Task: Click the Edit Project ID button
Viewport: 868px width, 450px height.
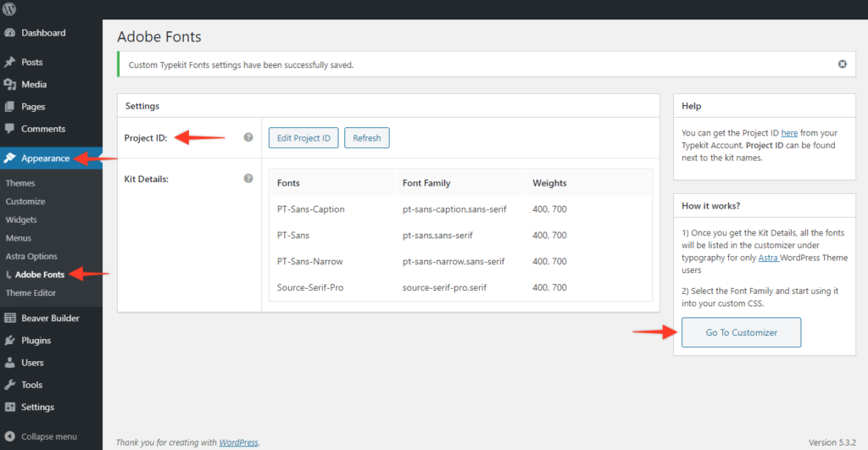Action: click(303, 138)
